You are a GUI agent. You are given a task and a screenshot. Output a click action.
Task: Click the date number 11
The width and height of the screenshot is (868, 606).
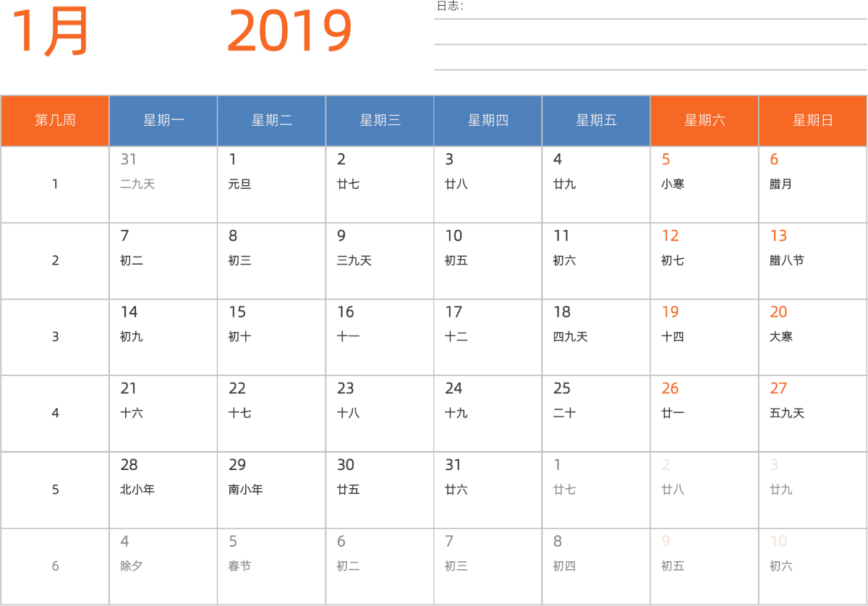click(562, 236)
